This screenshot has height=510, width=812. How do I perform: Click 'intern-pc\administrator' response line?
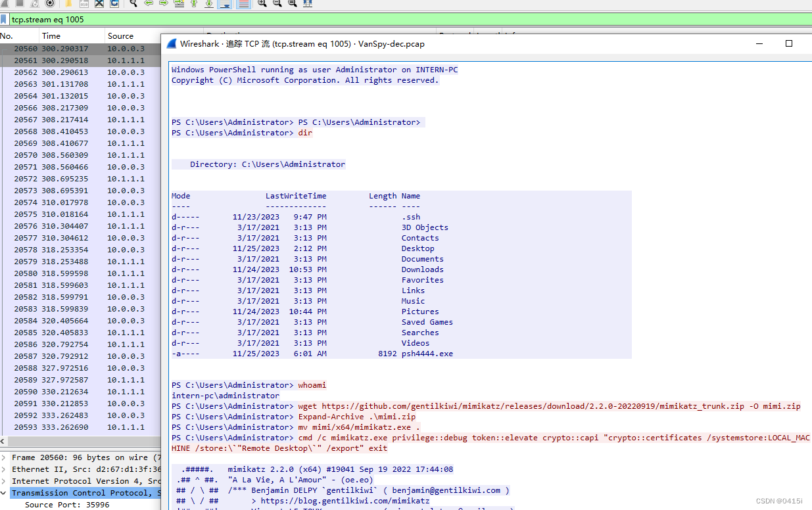(x=226, y=396)
